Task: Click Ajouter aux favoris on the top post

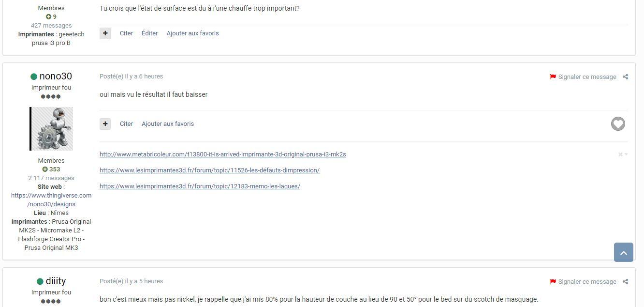Action: [192, 33]
